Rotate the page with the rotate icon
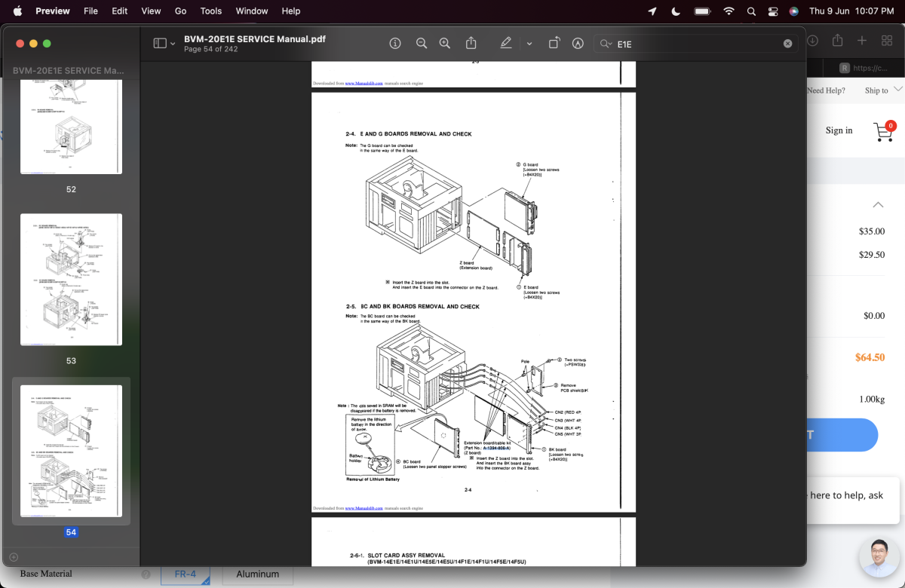 pyautogui.click(x=554, y=43)
